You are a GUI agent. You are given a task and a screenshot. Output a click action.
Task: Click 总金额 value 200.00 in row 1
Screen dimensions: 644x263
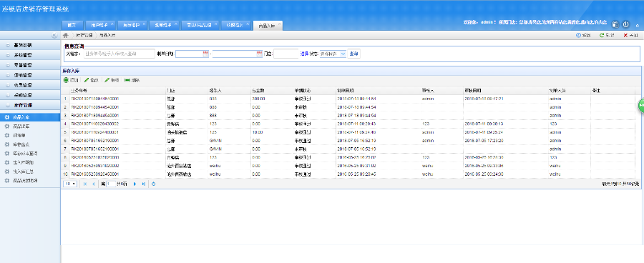point(258,99)
